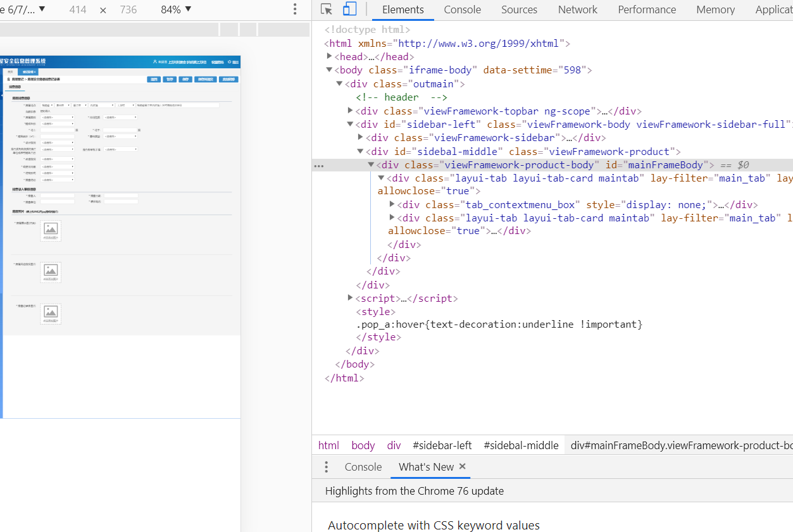This screenshot has height=532, width=793.
Task: Switch to the Console panel tab
Action: point(462,9)
